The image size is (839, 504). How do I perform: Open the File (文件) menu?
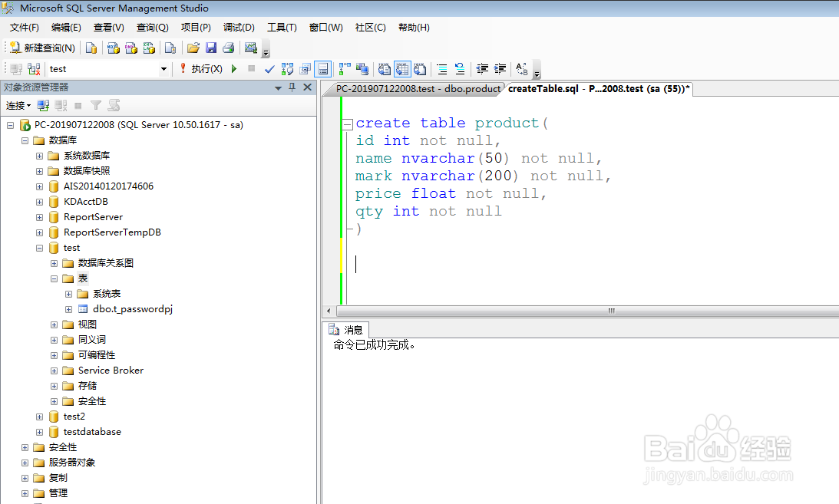coord(25,28)
